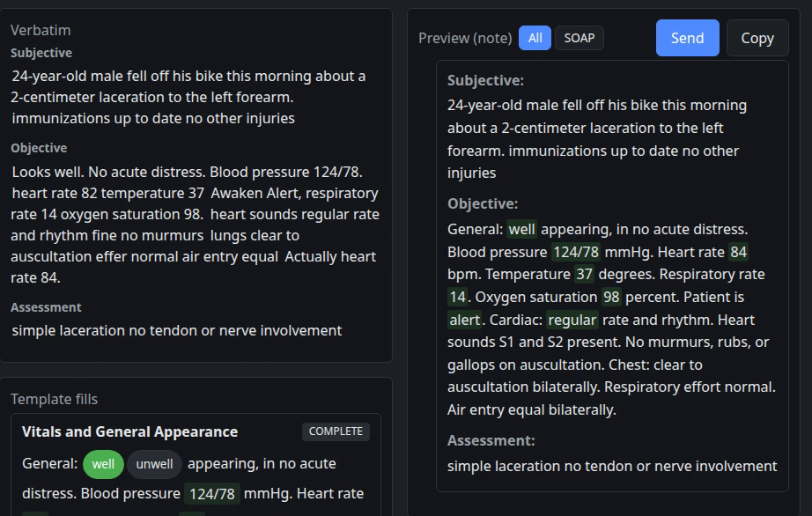Viewport: 812px width, 516px height.
Task: Click highlighted heart rate '84' in preview
Action: pos(738,252)
